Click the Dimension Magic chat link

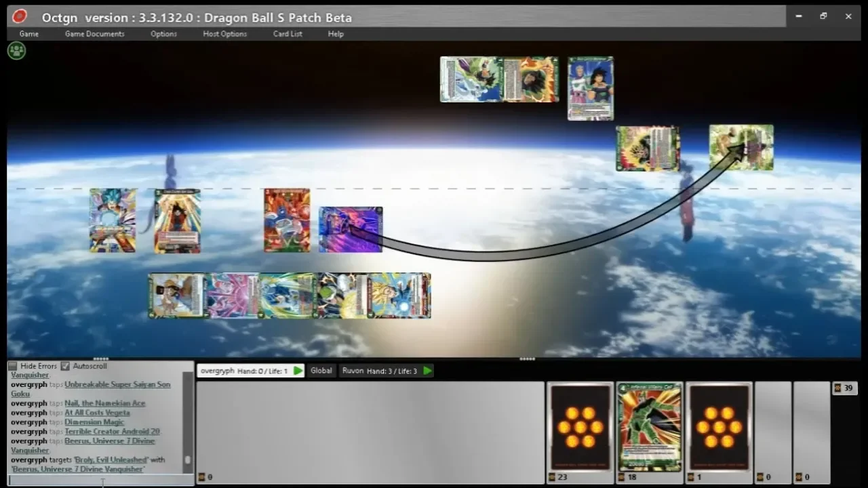tap(94, 422)
